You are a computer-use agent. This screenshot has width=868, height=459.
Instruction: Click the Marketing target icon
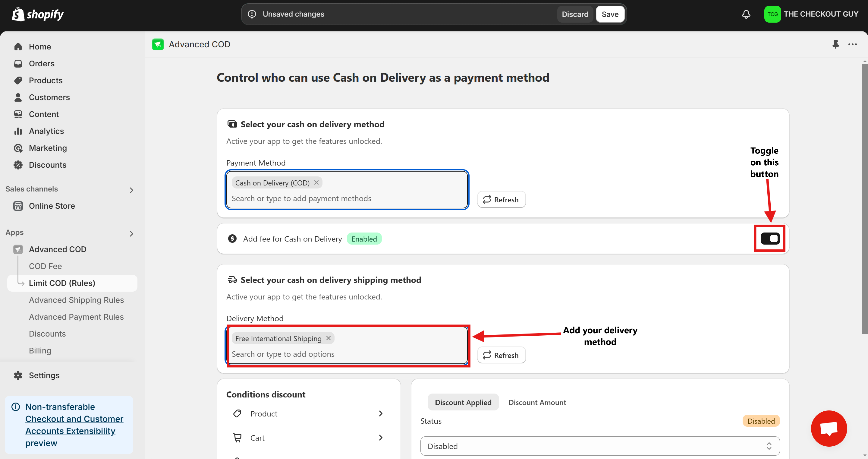coord(18,148)
